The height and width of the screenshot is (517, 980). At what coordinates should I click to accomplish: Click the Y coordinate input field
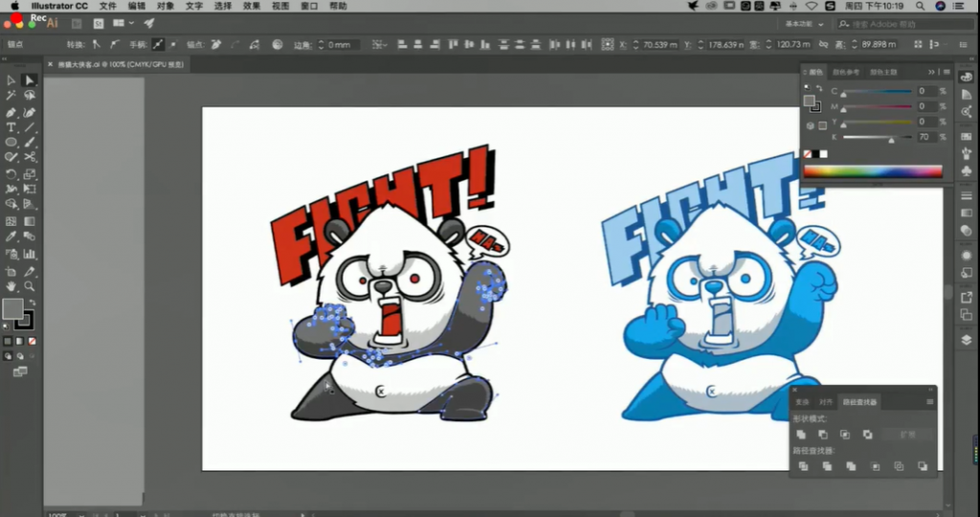(725, 44)
